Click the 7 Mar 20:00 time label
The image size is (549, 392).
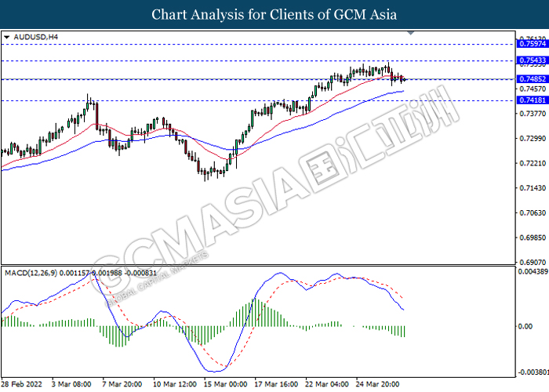click(x=122, y=384)
